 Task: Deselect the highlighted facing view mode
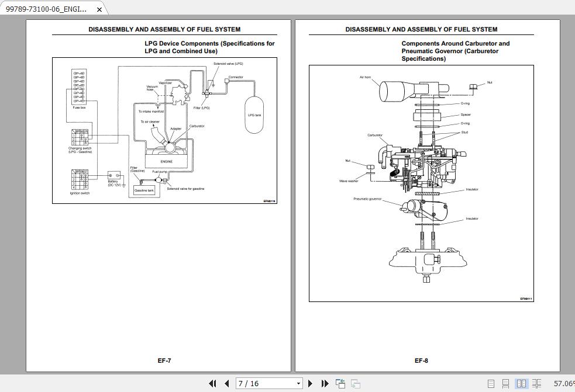point(521,383)
